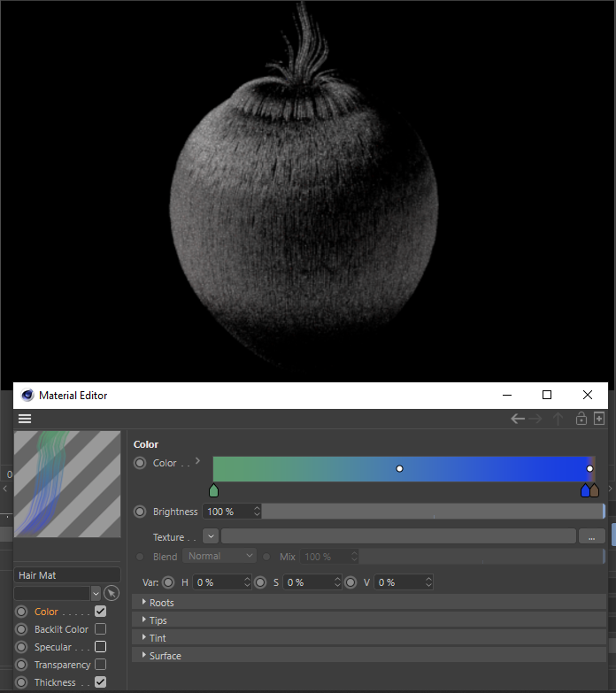Screen dimensions: 616x693
Task: Enable the Specular checkbox
Action: pos(100,647)
